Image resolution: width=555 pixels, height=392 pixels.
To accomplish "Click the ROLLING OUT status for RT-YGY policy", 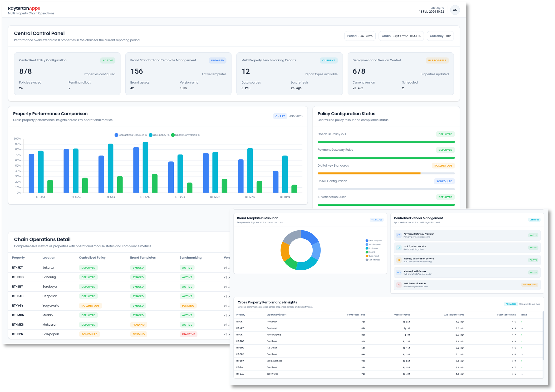I will [x=90, y=305].
